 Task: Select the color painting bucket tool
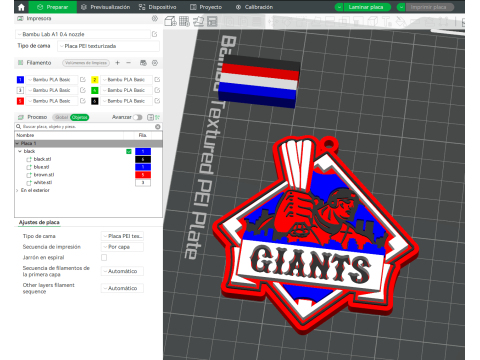coord(401,22)
